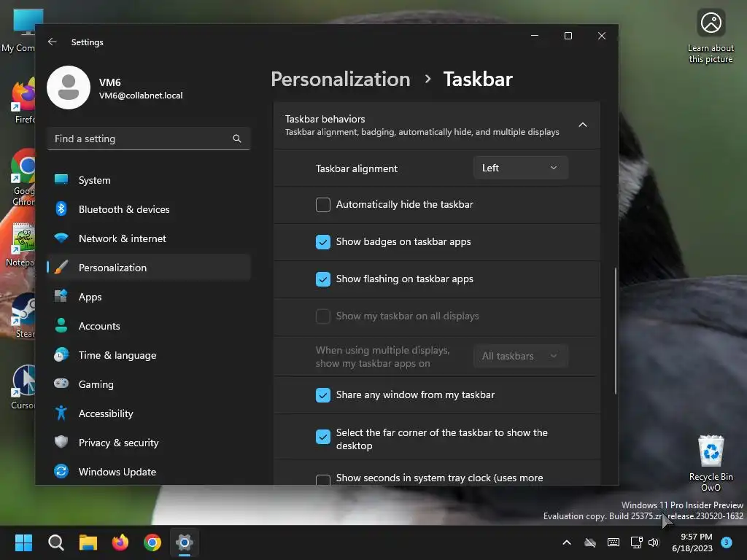Open the notification badge showing 3

click(x=727, y=542)
